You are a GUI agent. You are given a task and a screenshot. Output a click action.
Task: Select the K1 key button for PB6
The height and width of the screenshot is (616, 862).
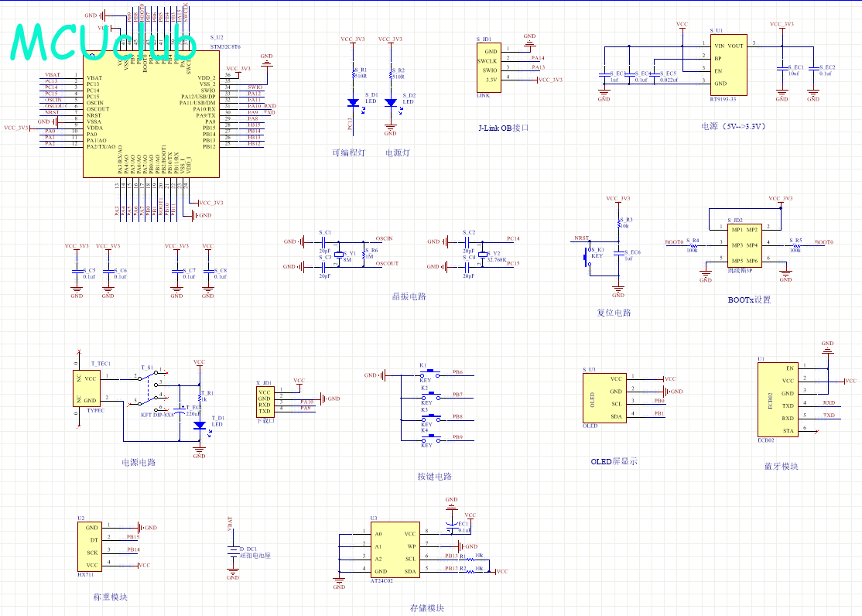pyautogui.click(x=433, y=371)
